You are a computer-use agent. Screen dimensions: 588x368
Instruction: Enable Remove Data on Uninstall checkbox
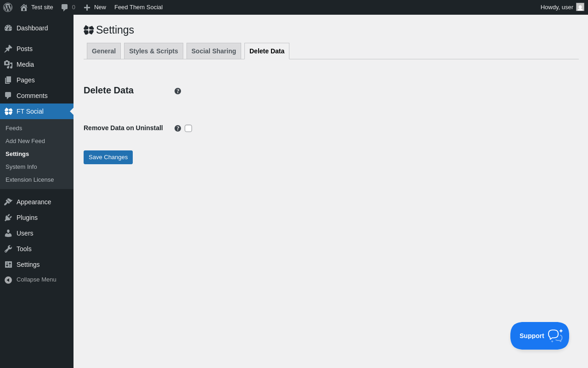[188, 128]
